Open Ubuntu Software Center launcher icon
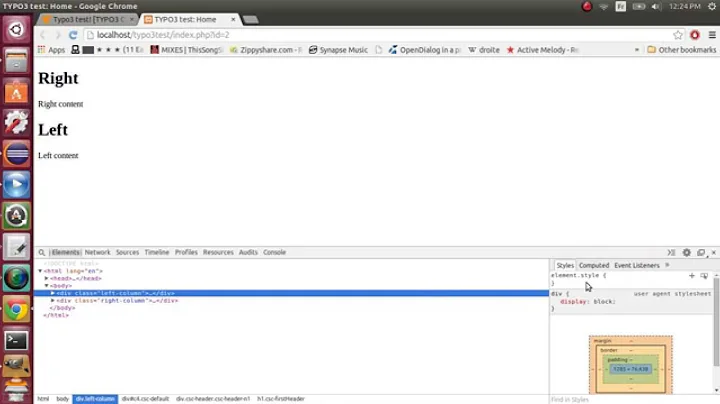The width and height of the screenshot is (720, 404). (x=16, y=92)
